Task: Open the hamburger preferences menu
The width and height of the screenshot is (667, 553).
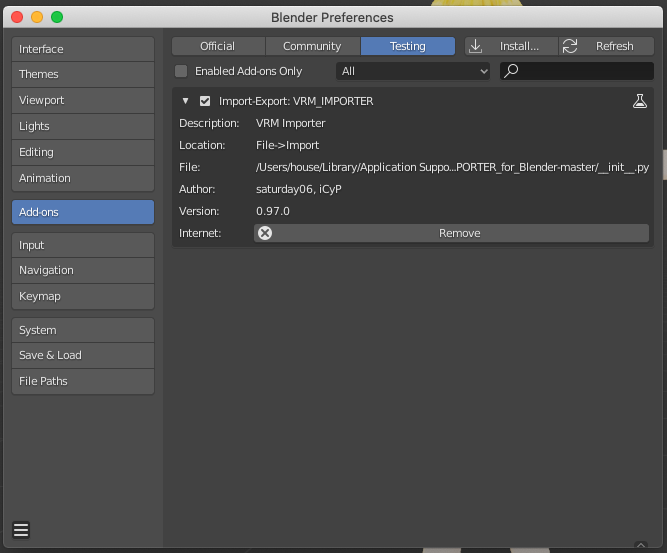Action: tap(21, 530)
